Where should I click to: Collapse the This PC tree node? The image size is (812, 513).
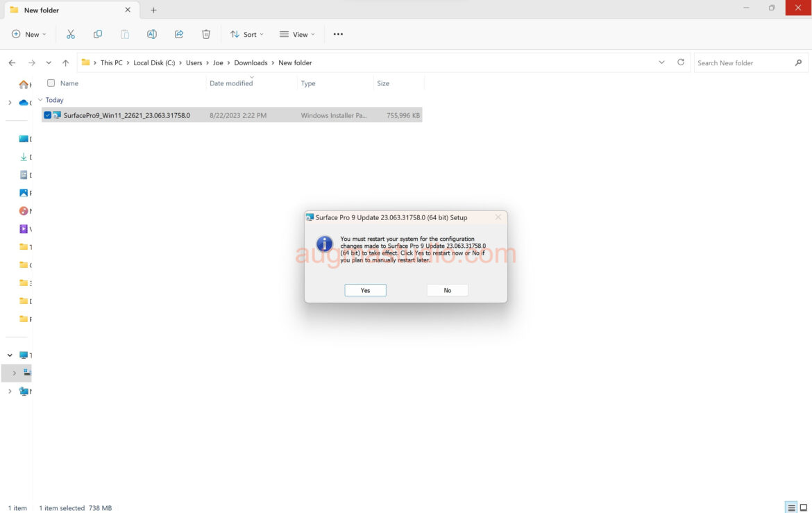(x=10, y=355)
